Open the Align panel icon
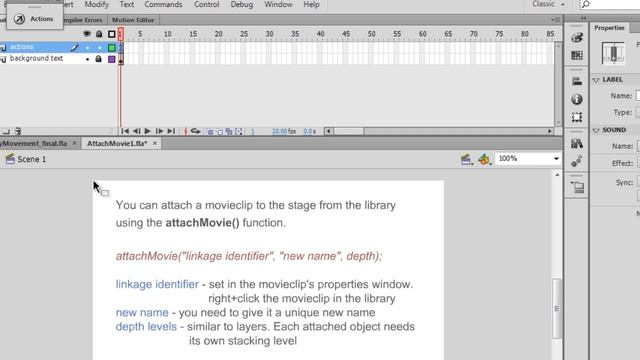The height and width of the screenshot is (360, 640). (577, 81)
